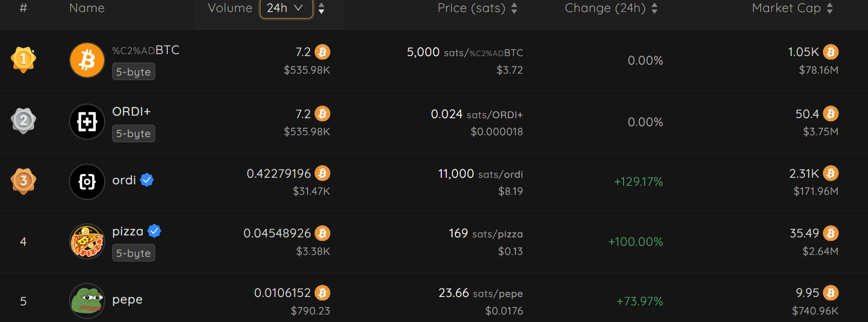This screenshot has height=322, width=868.
Task: Toggle sort arrows next to Volume
Action: point(322,8)
